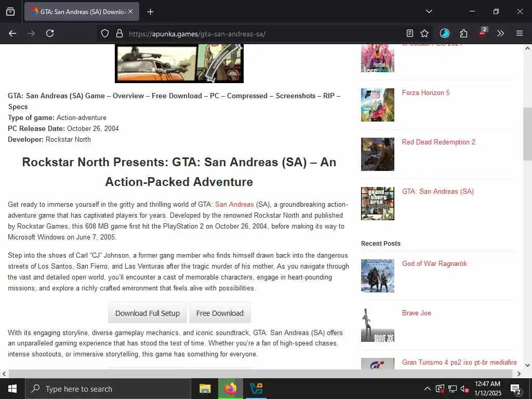
Task: Open the Brave Joe post link
Action: (417, 313)
